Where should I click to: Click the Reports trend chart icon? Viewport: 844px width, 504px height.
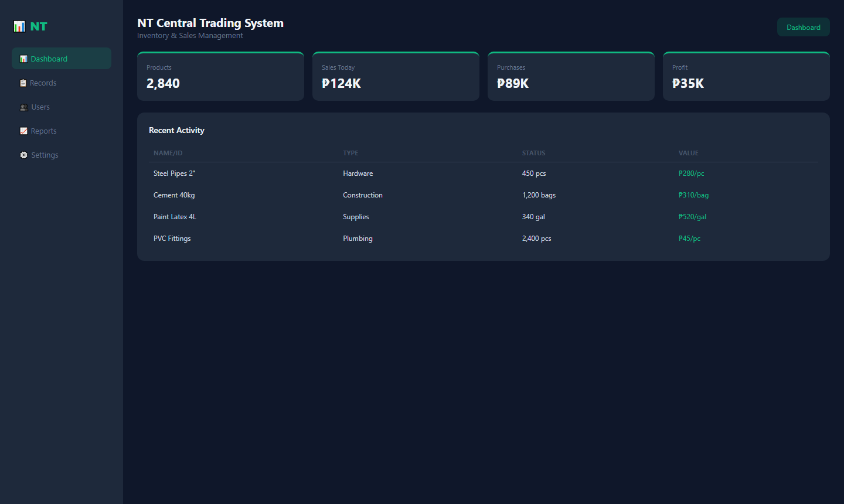tap(23, 131)
